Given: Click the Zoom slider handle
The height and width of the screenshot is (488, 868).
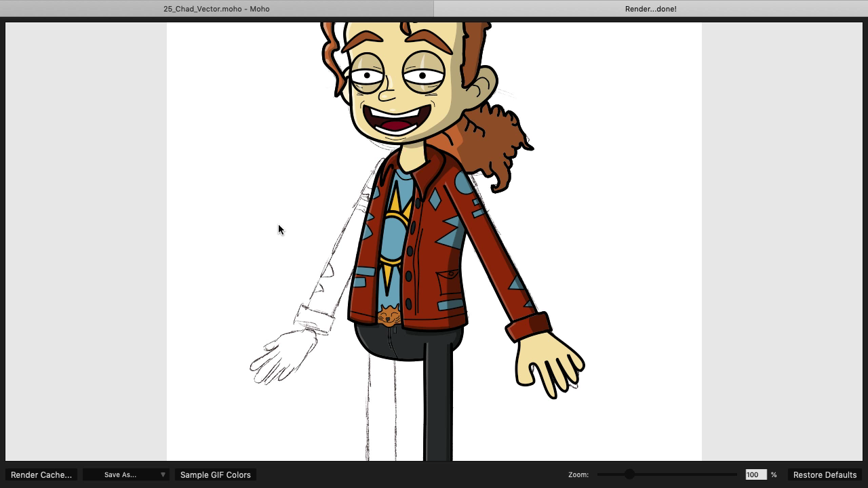Looking at the screenshot, I should (x=629, y=474).
